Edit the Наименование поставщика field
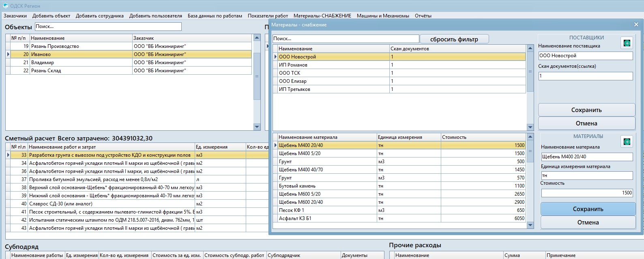Image resolution: width=644 pixels, height=259 pixels. click(x=586, y=56)
